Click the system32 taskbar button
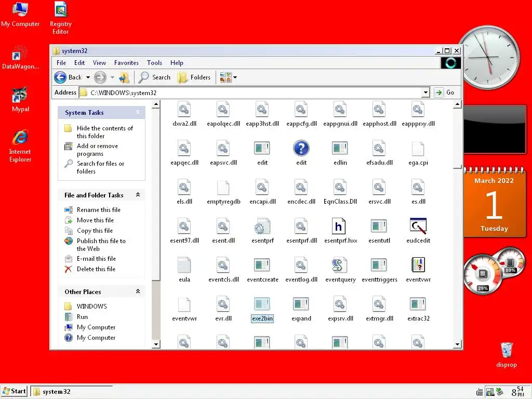 tap(71, 392)
